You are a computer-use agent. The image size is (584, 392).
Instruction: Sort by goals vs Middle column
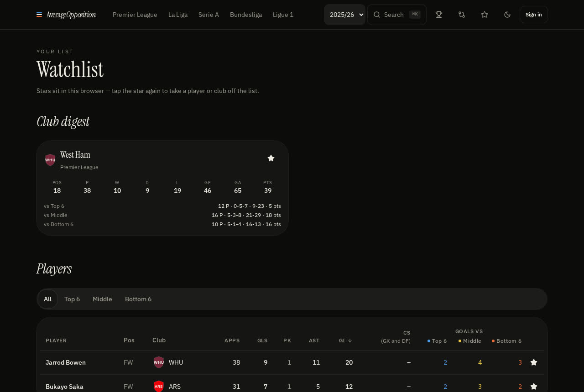coord(470,341)
